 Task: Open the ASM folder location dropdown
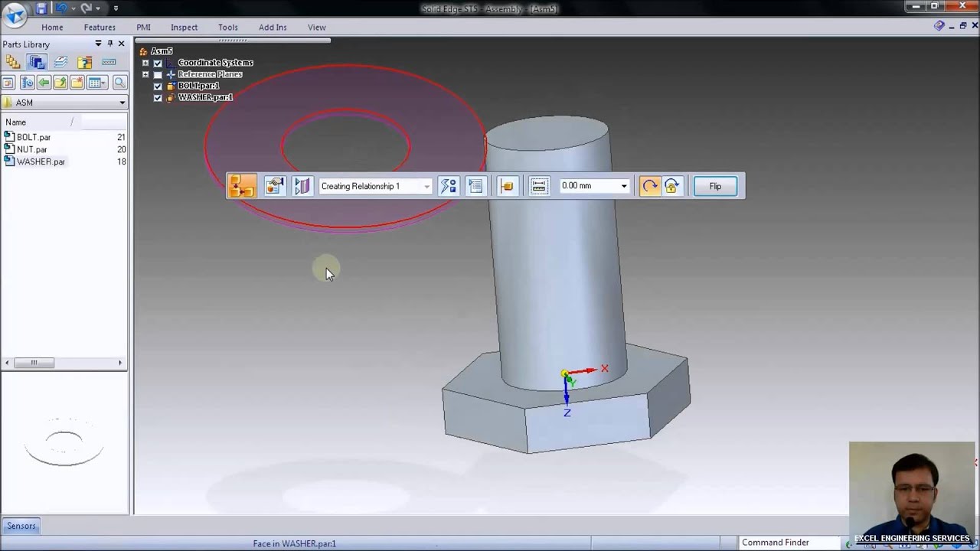pyautogui.click(x=122, y=103)
